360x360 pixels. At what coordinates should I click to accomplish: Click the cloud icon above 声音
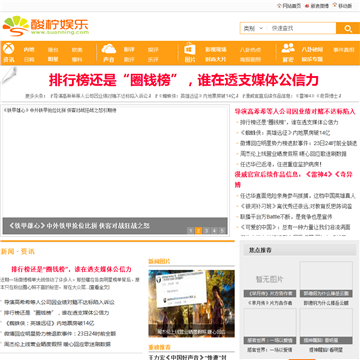(109, 49)
